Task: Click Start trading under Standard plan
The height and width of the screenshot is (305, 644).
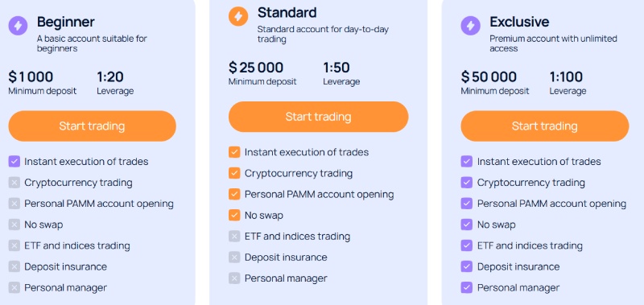Action: [x=318, y=117]
